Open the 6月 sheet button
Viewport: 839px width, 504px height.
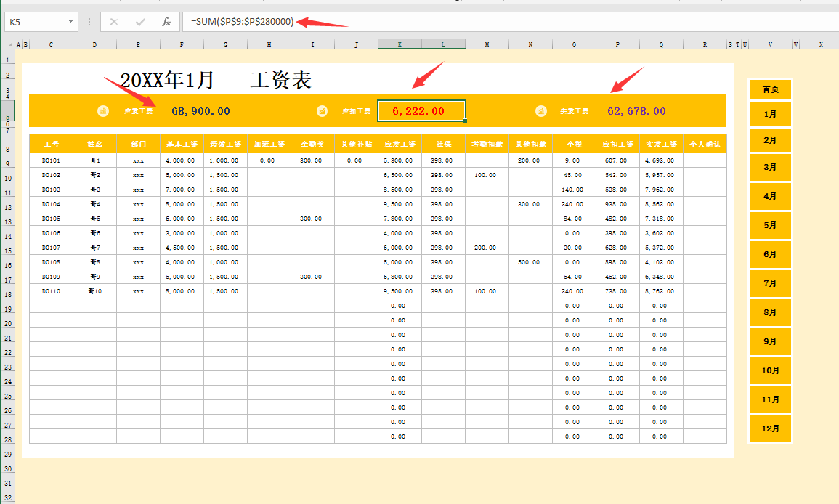click(x=770, y=254)
